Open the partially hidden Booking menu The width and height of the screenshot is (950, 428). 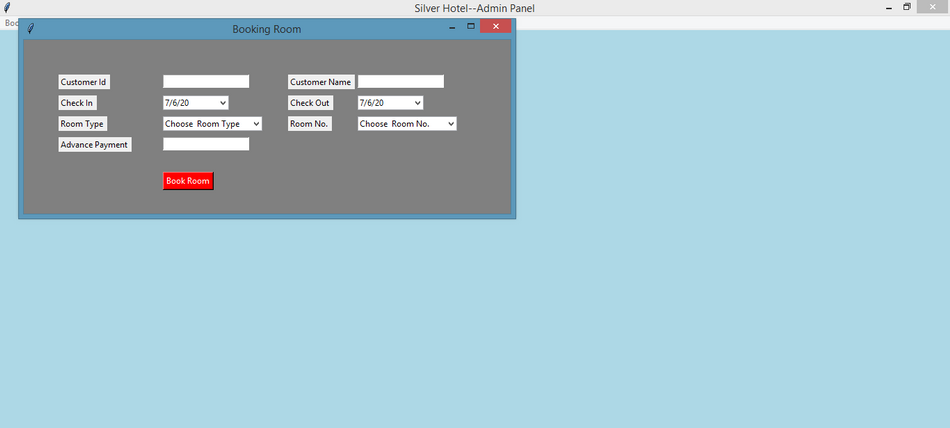pyautogui.click(x=10, y=23)
